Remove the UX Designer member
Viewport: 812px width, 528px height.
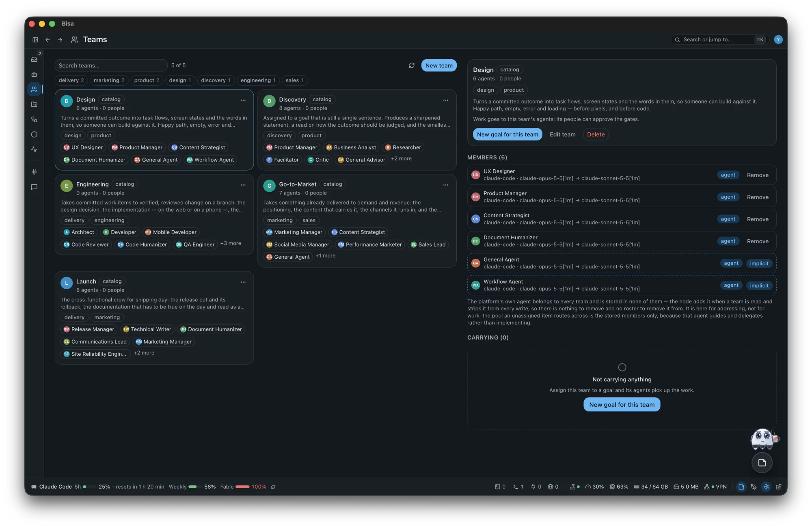point(758,175)
